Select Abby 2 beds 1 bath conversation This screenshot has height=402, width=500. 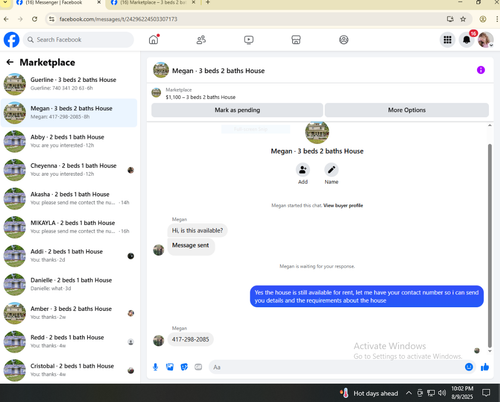(x=69, y=141)
